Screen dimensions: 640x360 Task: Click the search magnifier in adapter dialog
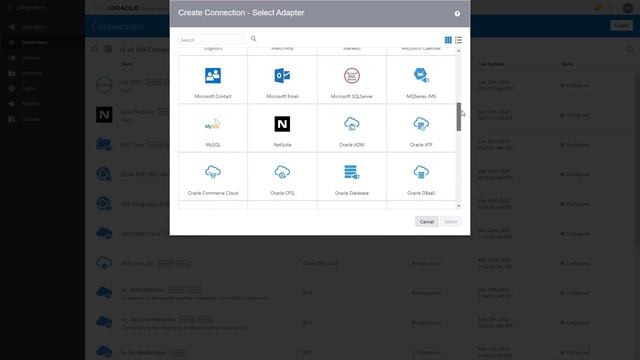[253, 39]
